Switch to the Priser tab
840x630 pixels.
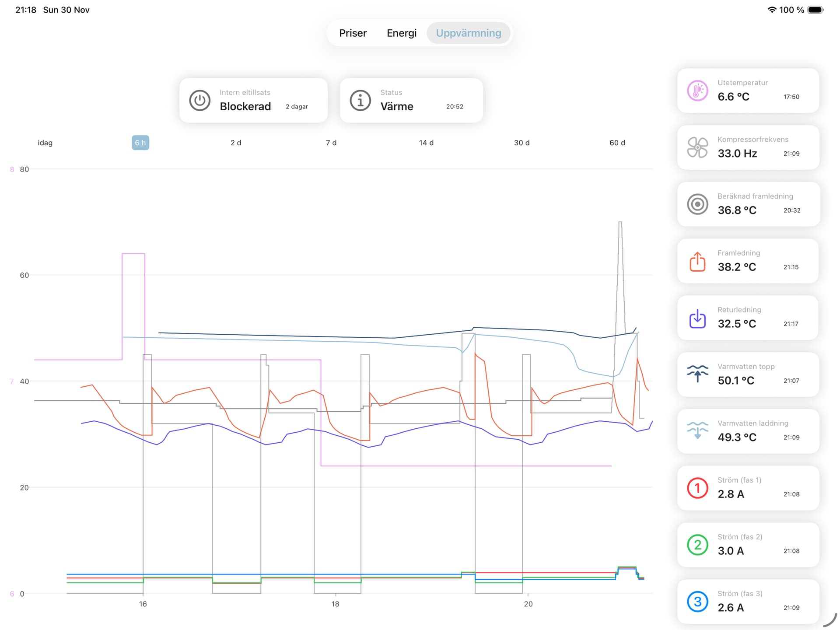click(x=353, y=33)
